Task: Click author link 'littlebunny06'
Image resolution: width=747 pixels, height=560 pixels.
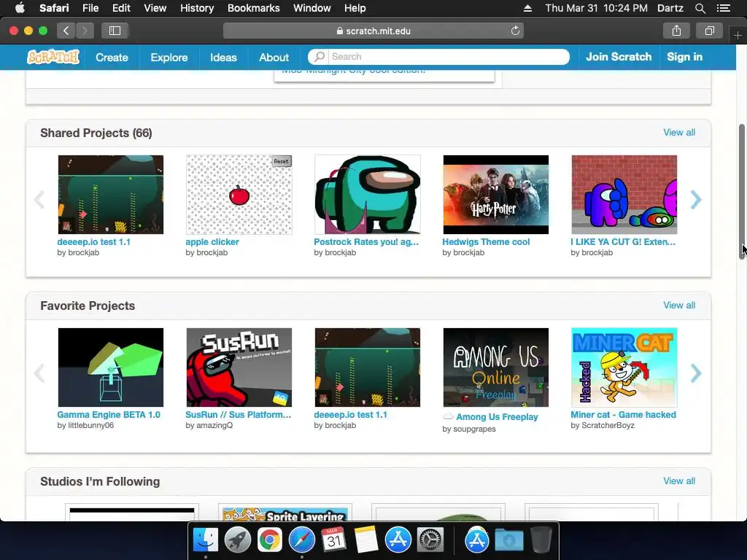Action: point(91,425)
